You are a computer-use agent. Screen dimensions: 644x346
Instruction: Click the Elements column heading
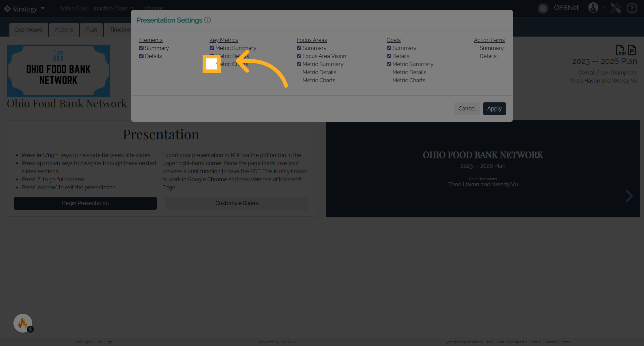[151, 40]
